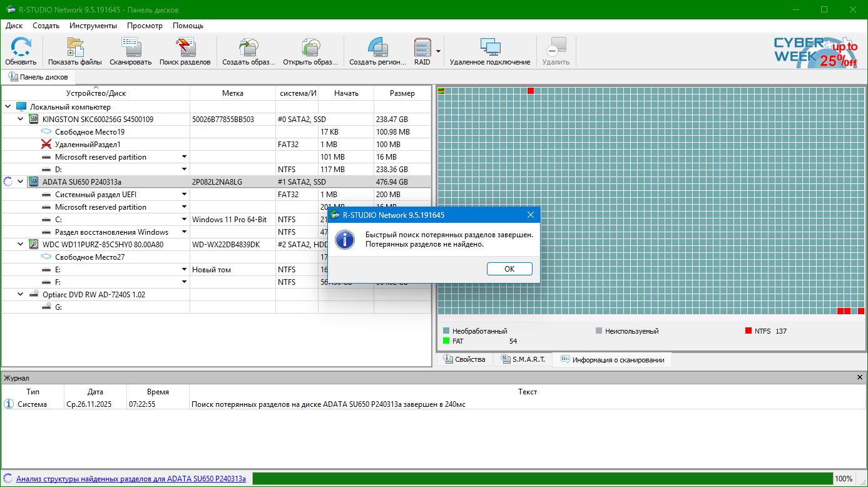
Task: Click the Анализ структуры найденных разделов link
Action: [131, 479]
